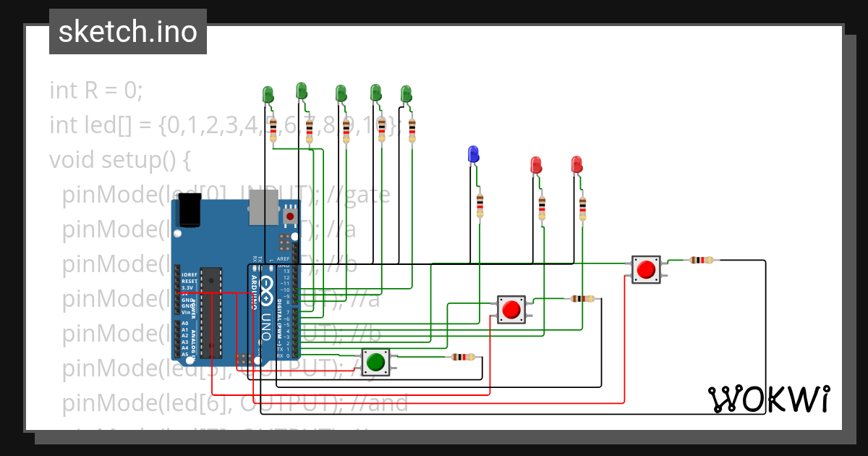Select the resistor right of the top-right pushbutton
The image size is (868, 456).
[701, 260]
